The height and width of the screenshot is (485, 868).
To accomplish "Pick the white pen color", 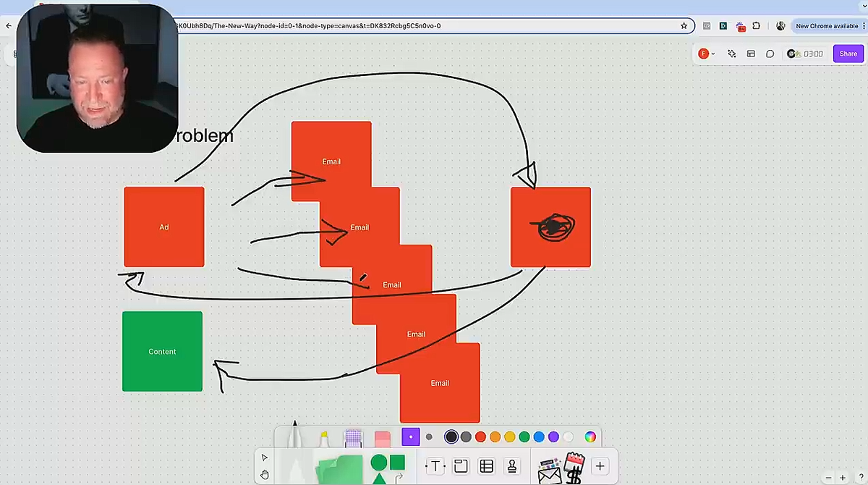I will [569, 436].
